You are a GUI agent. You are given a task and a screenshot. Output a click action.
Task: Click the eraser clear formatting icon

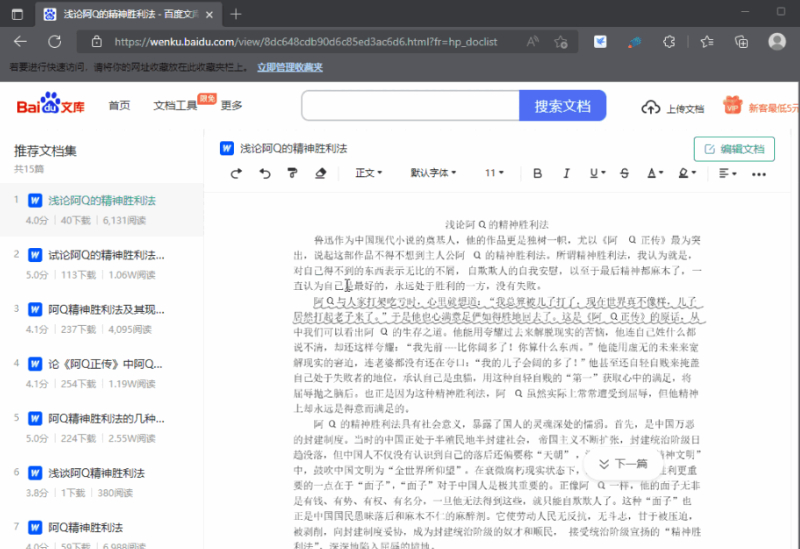(x=321, y=173)
